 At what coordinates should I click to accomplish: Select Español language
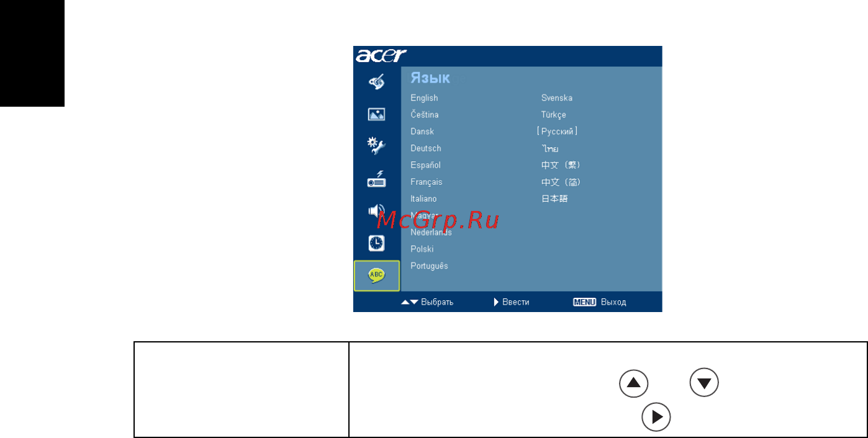click(x=425, y=165)
